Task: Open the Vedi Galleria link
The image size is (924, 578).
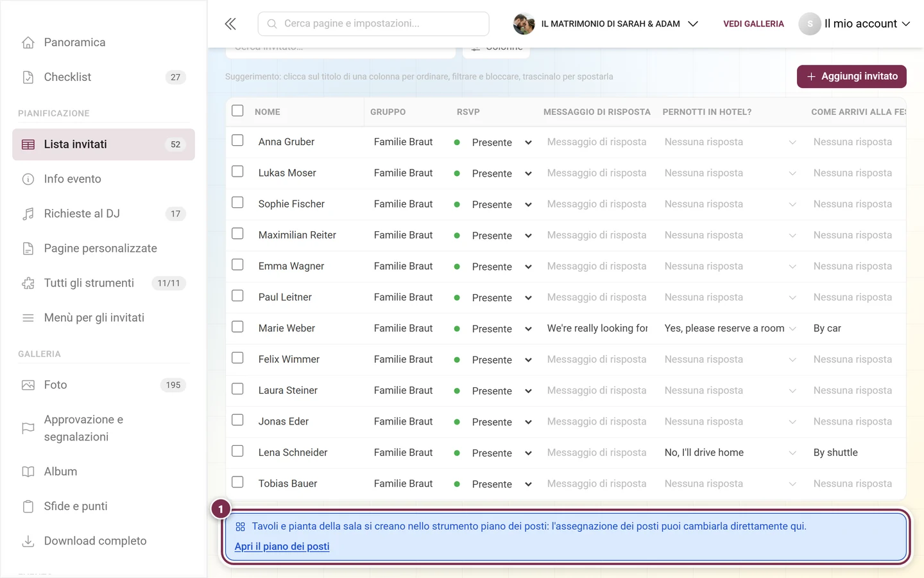Action: coord(753,24)
